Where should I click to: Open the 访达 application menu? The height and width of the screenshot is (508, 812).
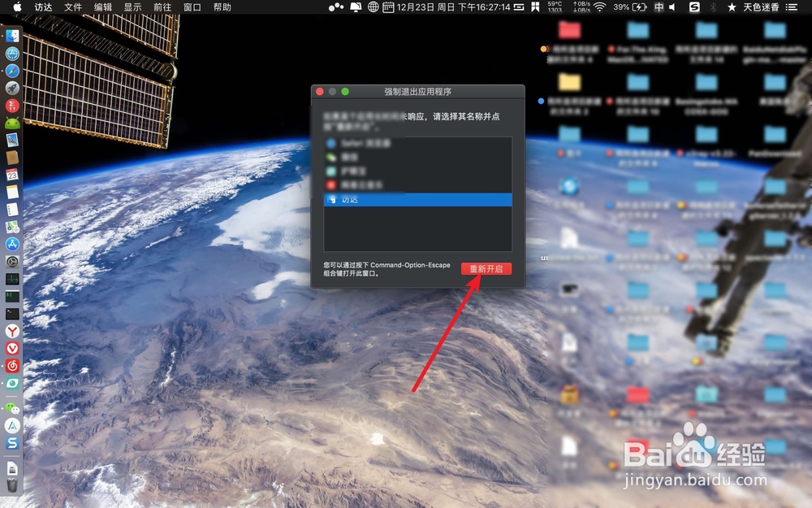(42, 7)
